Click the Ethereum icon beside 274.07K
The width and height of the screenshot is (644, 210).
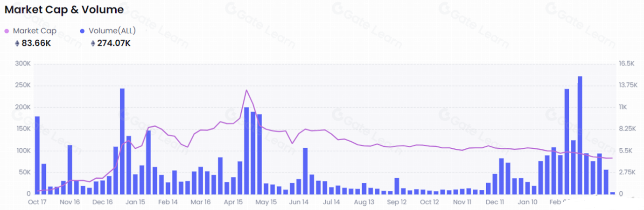point(93,43)
